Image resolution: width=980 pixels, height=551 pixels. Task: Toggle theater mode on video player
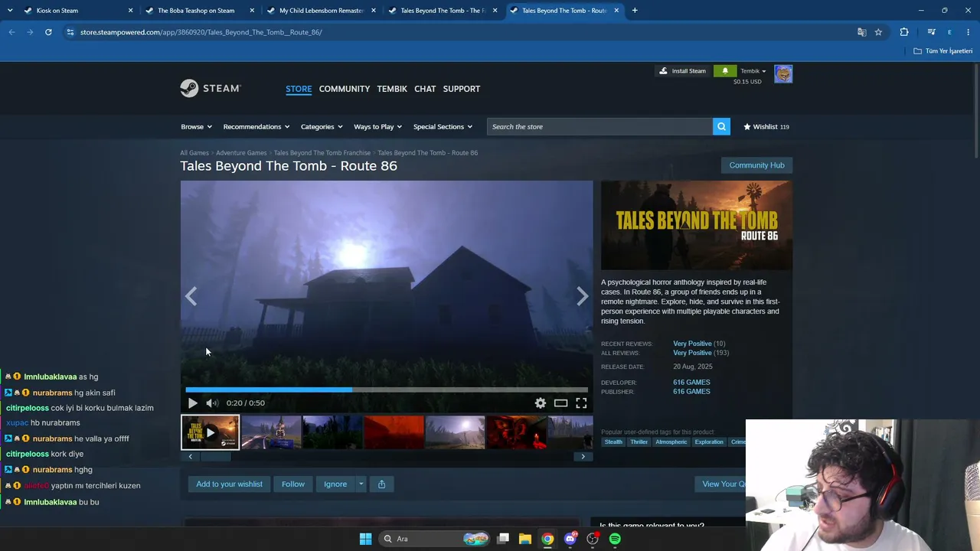pyautogui.click(x=561, y=403)
